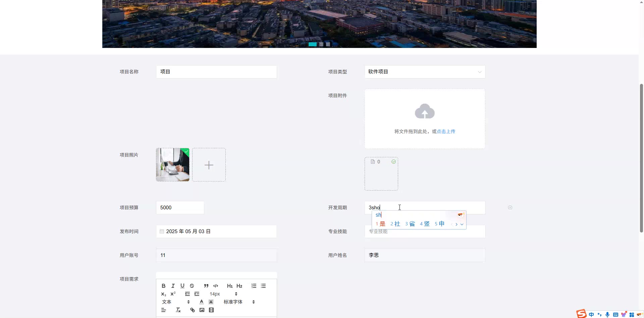The height and width of the screenshot is (318, 644).
Task: Click the 发布时间 date field
Action: (216, 231)
